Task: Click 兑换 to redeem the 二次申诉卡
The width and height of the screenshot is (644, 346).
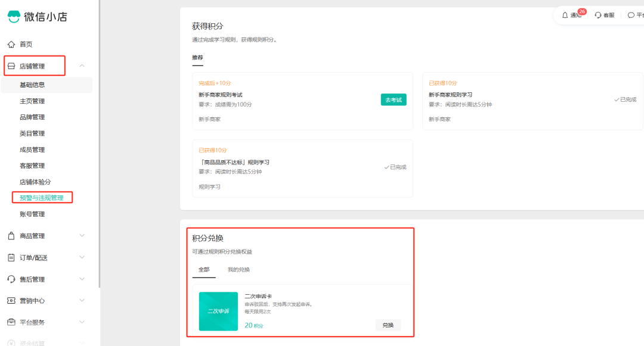Action: click(388, 325)
